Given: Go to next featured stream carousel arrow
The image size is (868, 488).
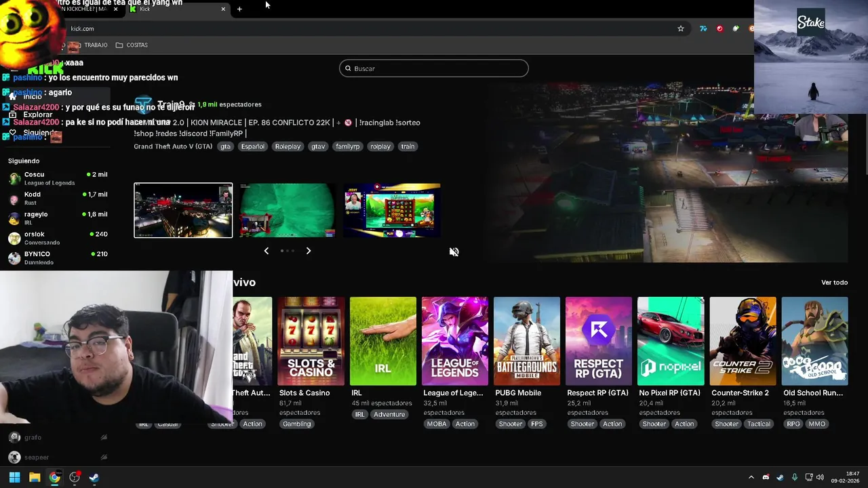Looking at the screenshot, I should 309,251.
